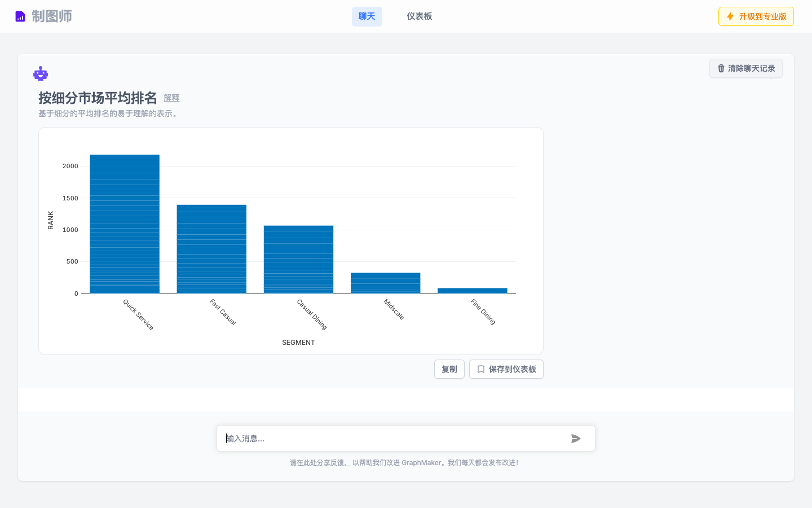Click the bookmark icon on 保存到仪表板 button
This screenshot has height=508, width=812.
pyautogui.click(x=481, y=369)
